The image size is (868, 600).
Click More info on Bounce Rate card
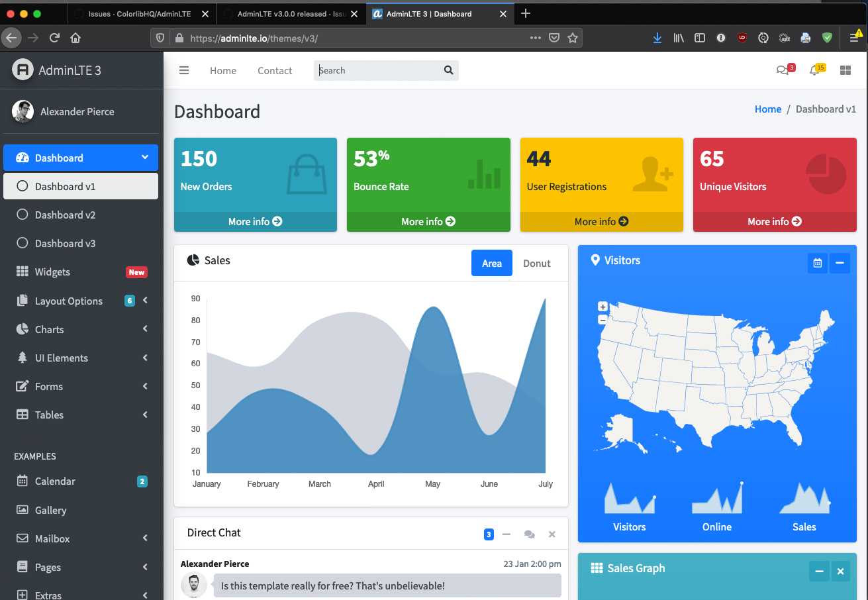pos(428,221)
